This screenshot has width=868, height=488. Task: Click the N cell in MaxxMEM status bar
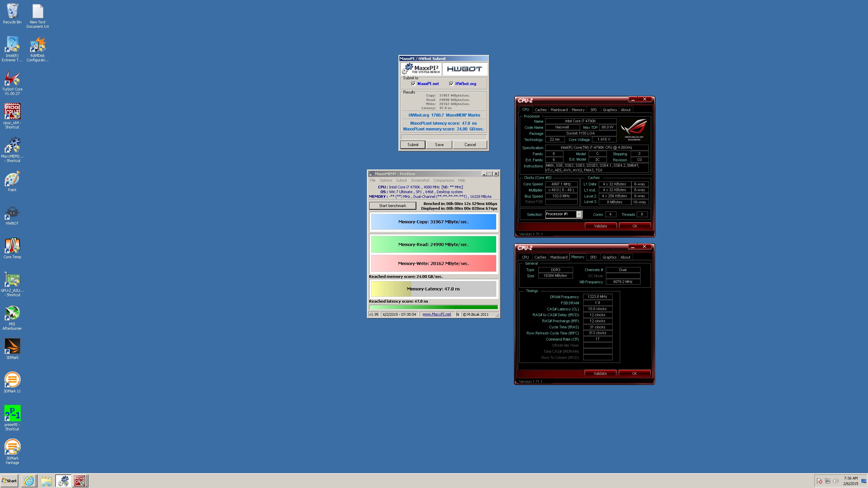[457, 314]
